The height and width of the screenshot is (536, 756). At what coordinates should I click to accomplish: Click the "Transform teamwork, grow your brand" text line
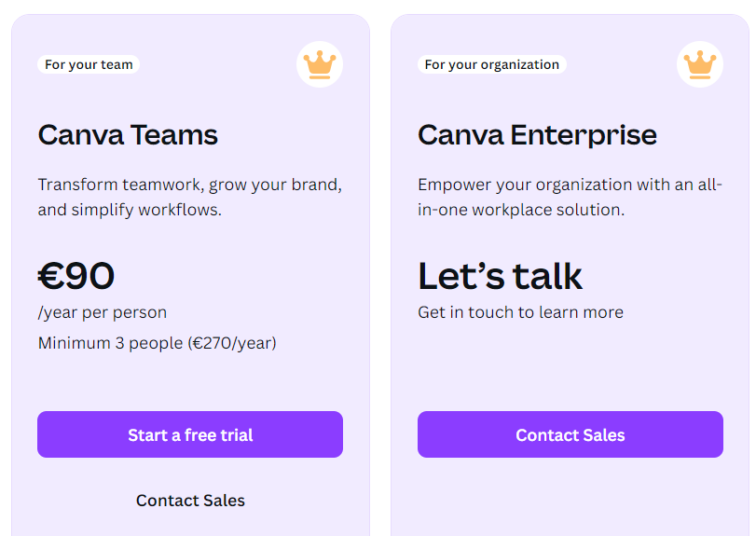pyautogui.click(x=189, y=185)
